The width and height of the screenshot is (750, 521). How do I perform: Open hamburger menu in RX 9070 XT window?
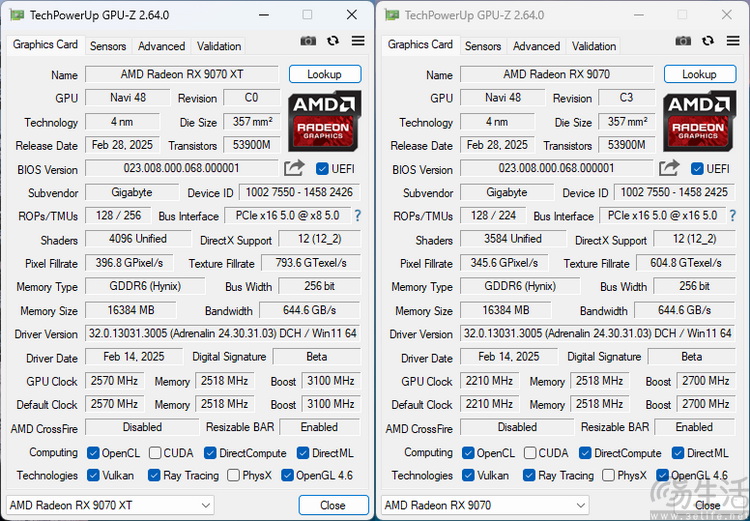[358, 41]
